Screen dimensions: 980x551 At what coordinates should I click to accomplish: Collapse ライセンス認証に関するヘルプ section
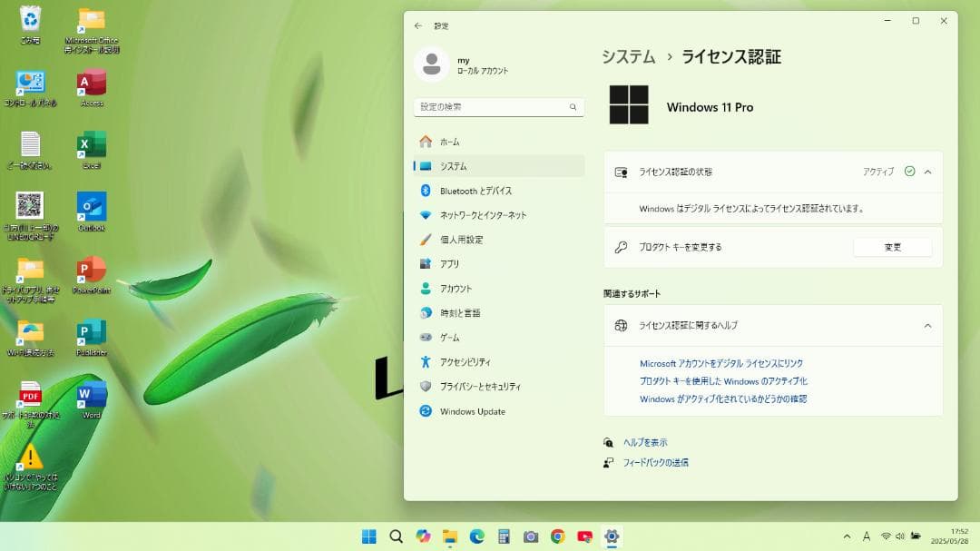pos(927,325)
